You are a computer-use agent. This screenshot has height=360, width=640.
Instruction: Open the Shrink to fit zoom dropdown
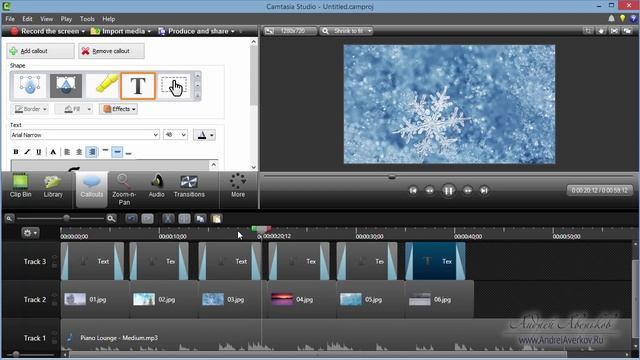pyautogui.click(x=347, y=31)
